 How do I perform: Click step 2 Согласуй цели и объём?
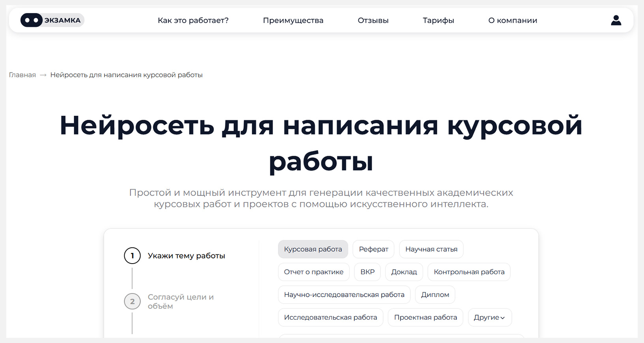(x=169, y=302)
